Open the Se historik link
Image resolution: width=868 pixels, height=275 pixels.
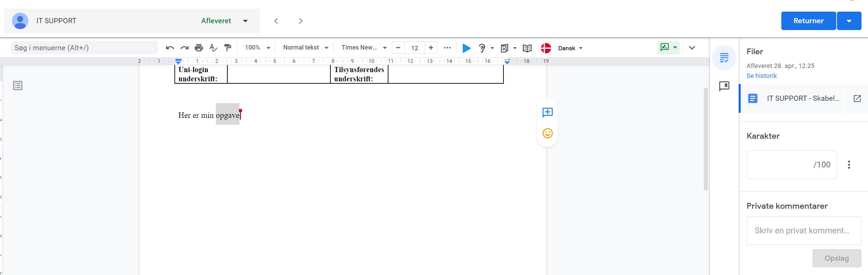(762, 76)
